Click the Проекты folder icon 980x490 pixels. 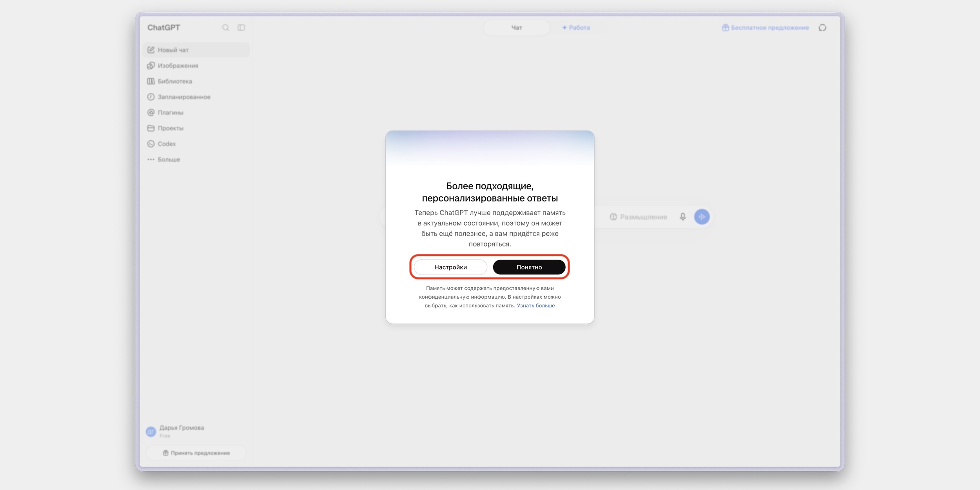tap(151, 128)
